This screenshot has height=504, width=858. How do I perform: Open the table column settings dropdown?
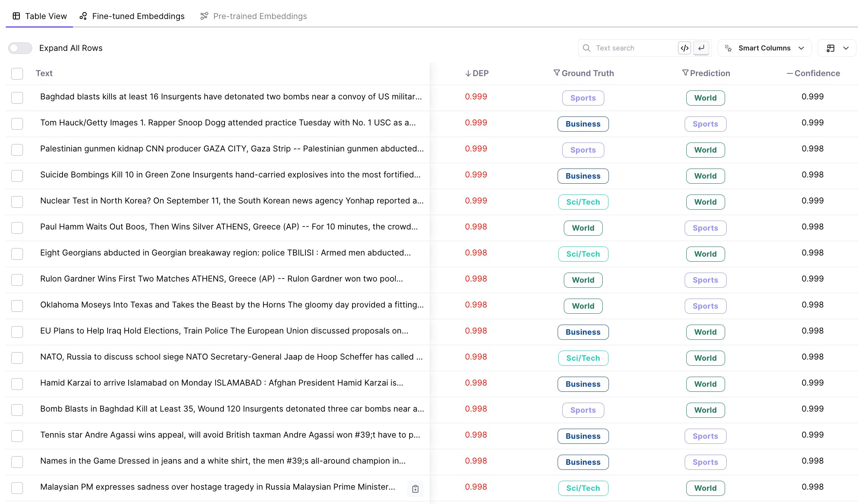pyautogui.click(x=837, y=48)
